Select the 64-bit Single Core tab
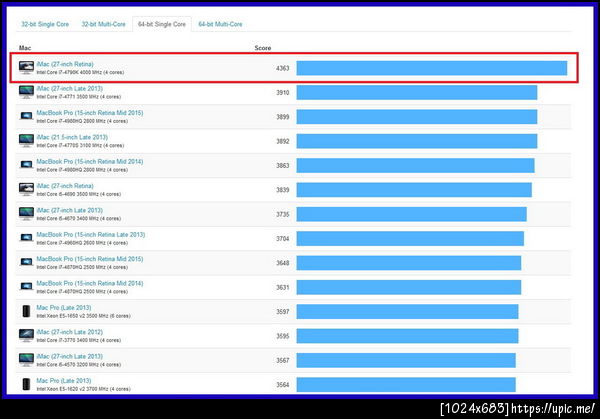The width and height of the screenshot is (600, 419). pos(161,24)
